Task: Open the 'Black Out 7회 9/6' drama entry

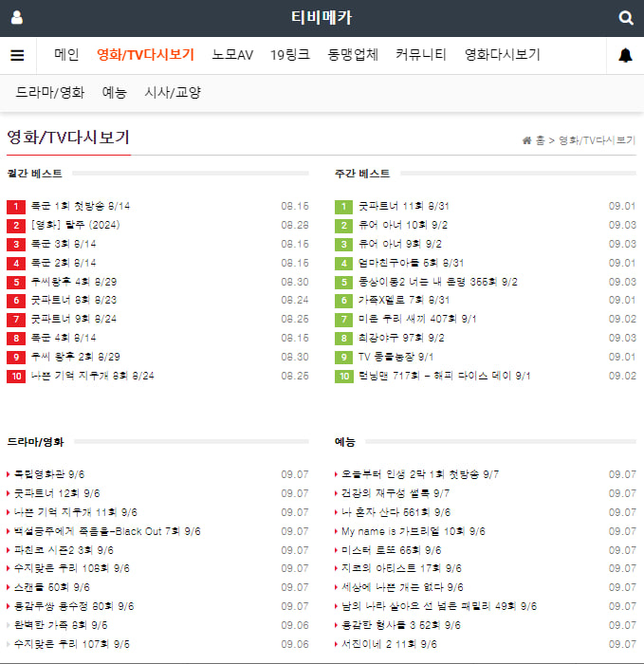Action: tap(107, 531)
